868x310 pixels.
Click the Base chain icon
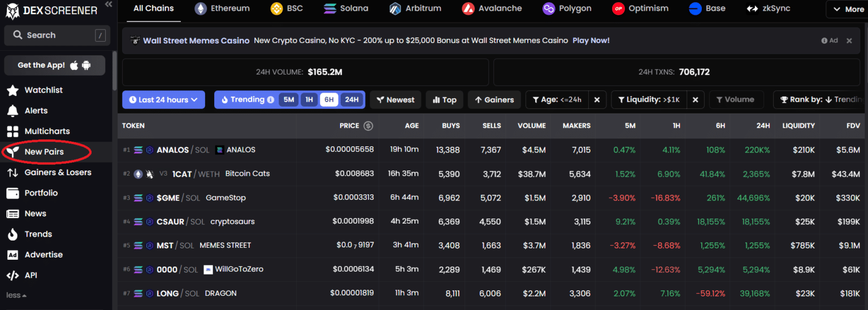point(695,8)
